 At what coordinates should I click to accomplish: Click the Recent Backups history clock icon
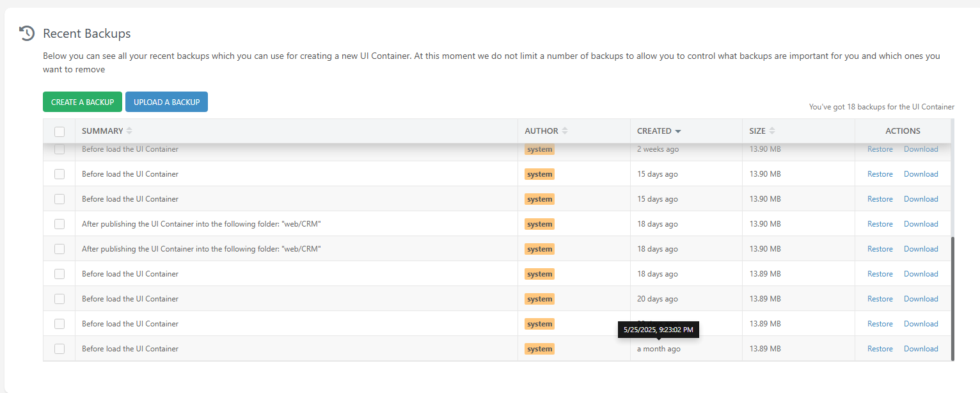tap(27, 33)
